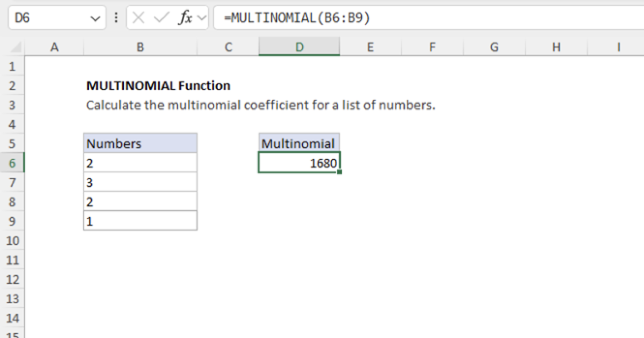Click the Multinomial header cell in D5
Viewport: 644px width, 338px height.
(x=299, y=143)
